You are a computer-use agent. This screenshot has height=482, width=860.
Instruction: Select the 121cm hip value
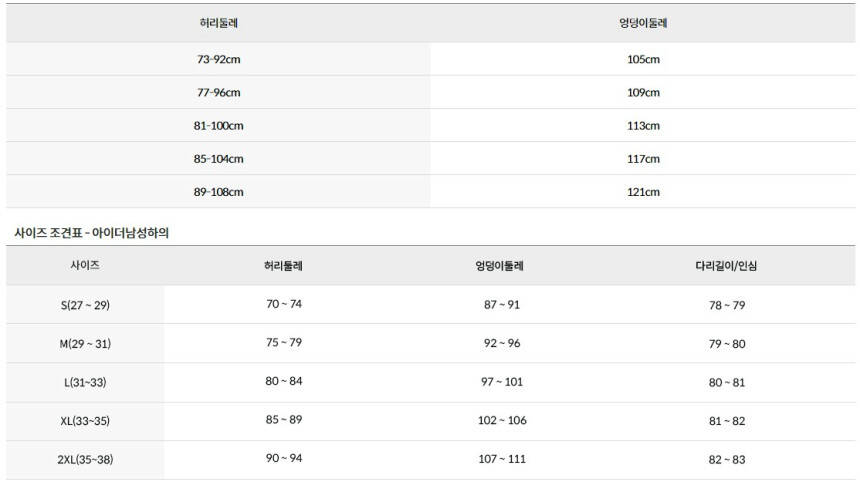(643, 192)
